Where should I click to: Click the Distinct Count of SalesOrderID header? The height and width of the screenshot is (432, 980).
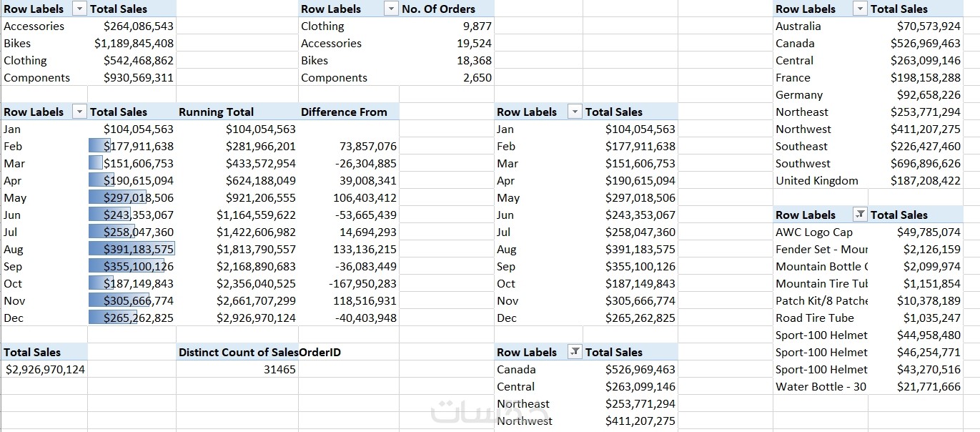(x=238, y=352)
